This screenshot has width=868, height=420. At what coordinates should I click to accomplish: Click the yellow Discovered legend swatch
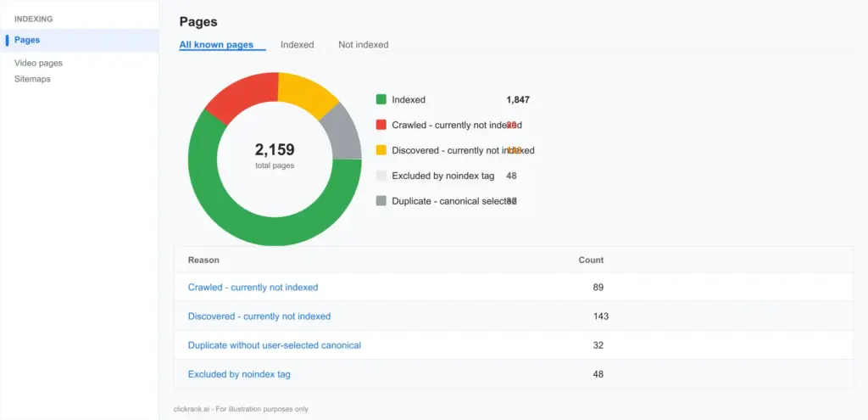(x=381, y=150)
